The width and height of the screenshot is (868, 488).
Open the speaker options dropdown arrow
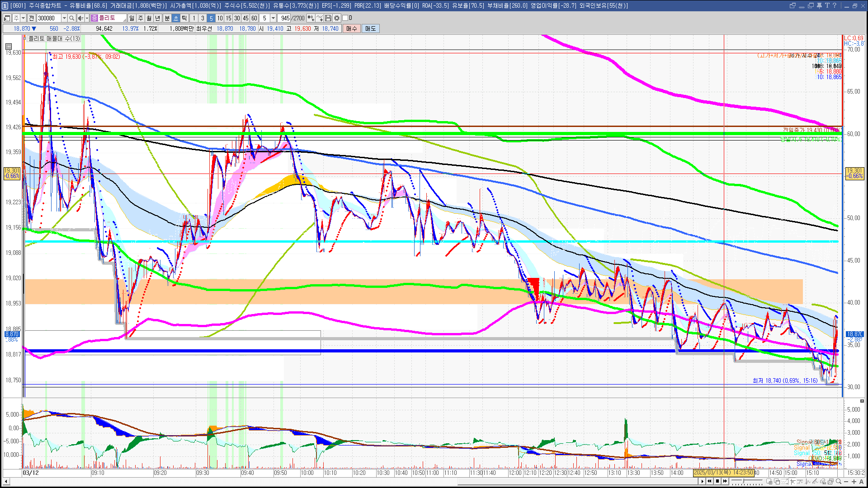[x=87, y=18]
